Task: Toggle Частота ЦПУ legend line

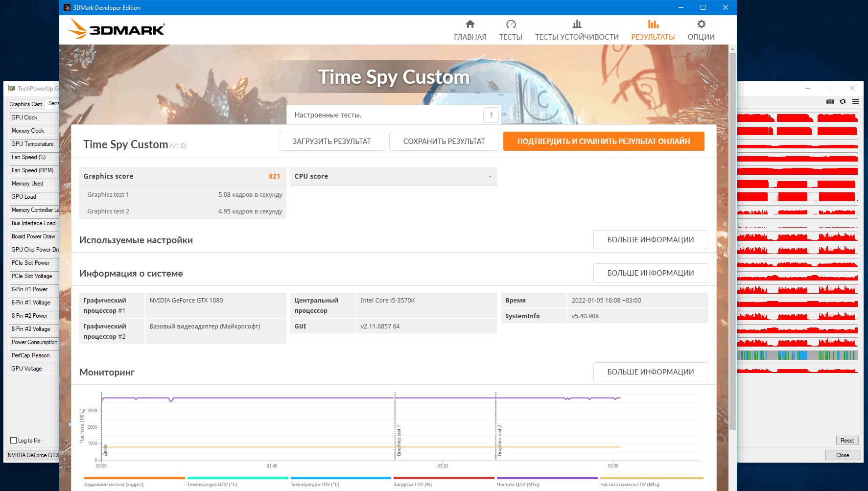Action: coord(547,482)
